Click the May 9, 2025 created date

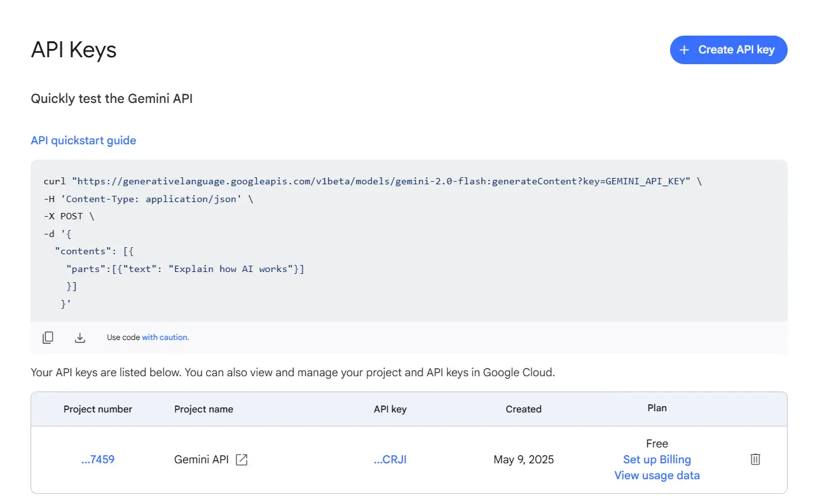[524, 460]
